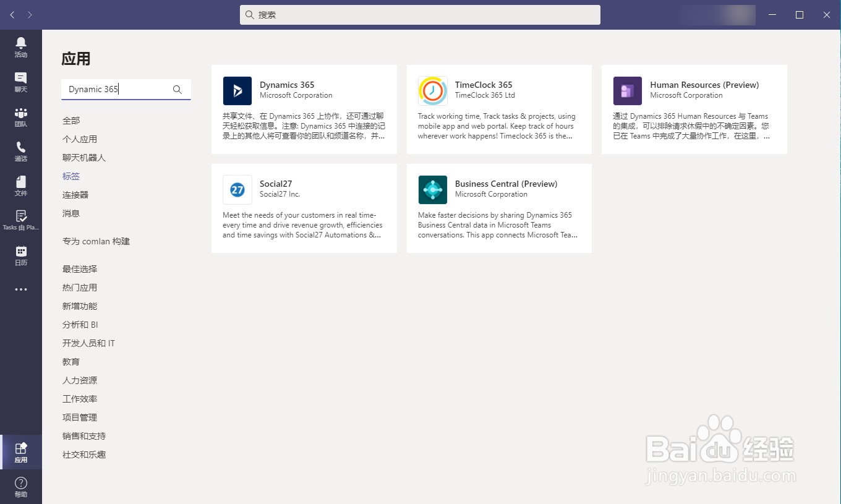This screenshot has width=841, height=504.
Task: Click the 应用 page heading
Action: tap(76, 59)
